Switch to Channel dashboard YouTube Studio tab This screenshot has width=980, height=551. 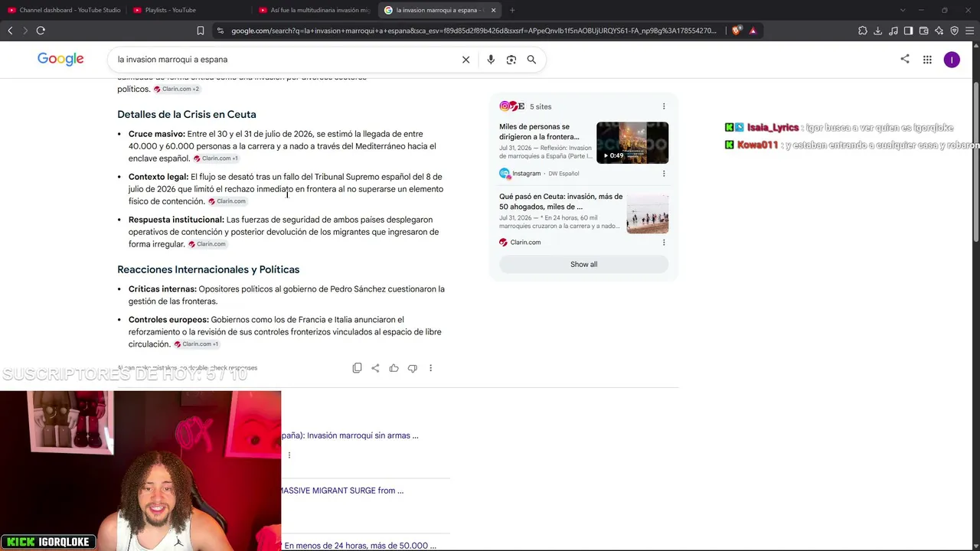pos(64,10)
